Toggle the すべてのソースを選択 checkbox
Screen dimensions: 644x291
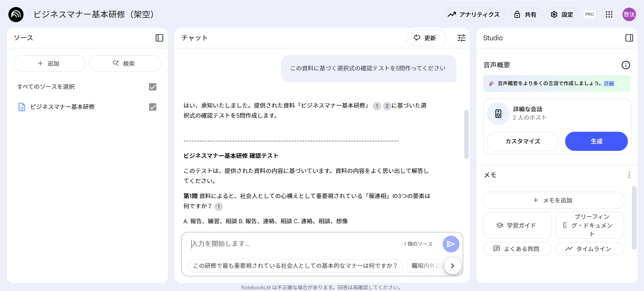pos(153,87)
